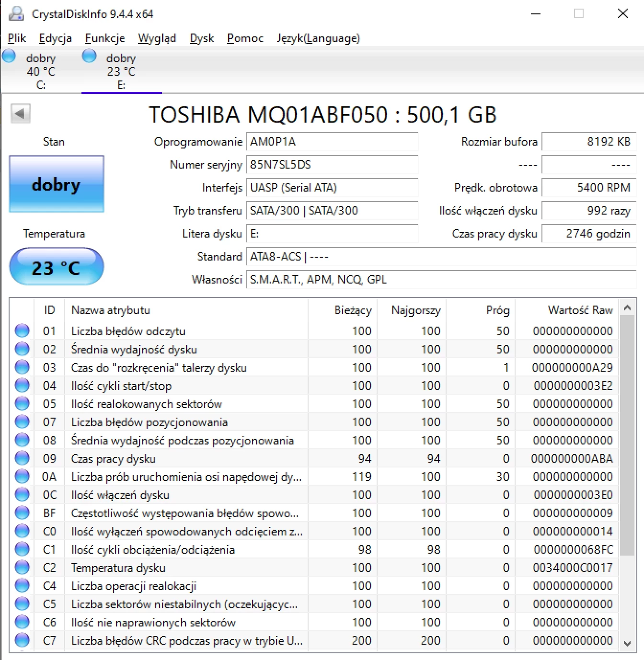
Task: Open the Edycja menu
Action: (56, 38)
